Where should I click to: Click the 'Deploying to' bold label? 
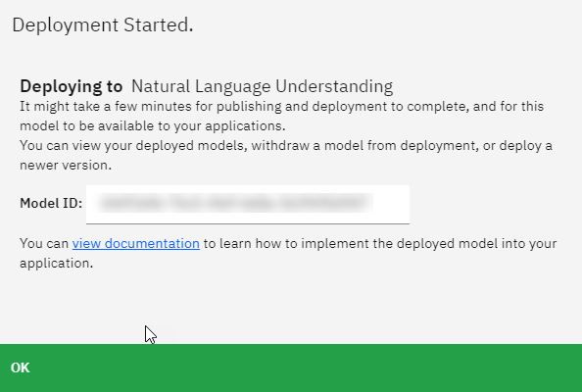pyautogui.click(x=72, y=86)
